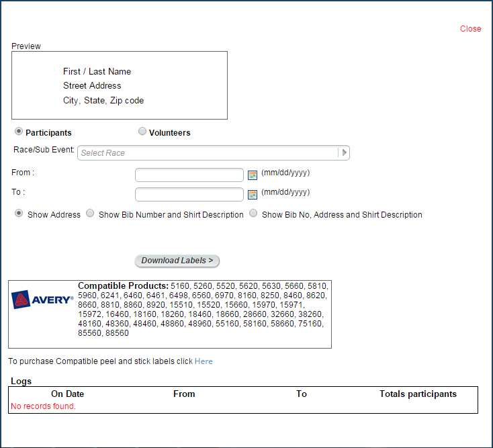
Task: Open the From date calendar picker
Action: 253,175
